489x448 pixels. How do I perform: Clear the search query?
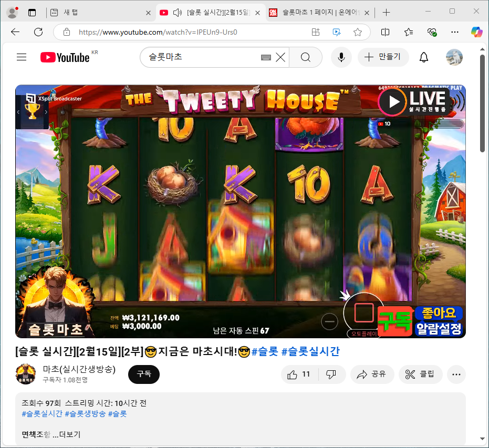pos(280,57)
